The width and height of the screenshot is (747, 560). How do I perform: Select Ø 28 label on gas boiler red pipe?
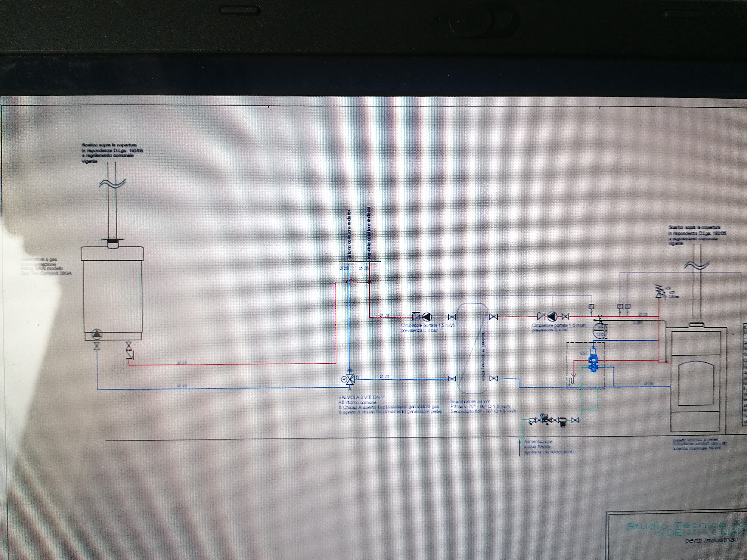click(183, 363)
